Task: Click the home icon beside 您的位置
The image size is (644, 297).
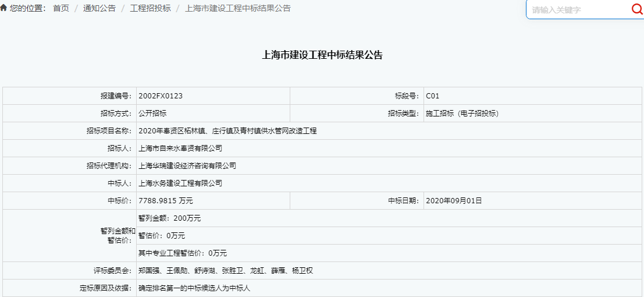Action: click(x=4, y=8)
